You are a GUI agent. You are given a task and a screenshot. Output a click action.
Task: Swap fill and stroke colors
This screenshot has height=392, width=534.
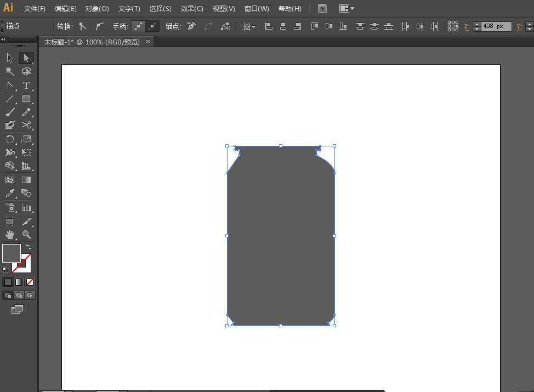[x=29, y=247]
